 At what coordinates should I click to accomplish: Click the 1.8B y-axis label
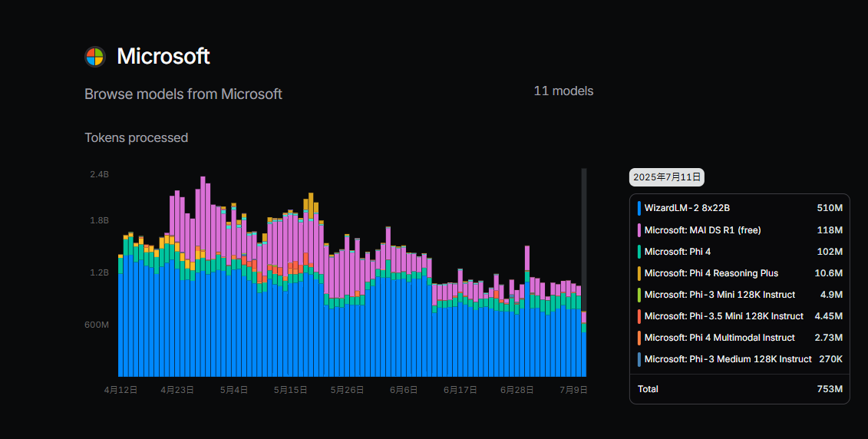pos(100,220)
